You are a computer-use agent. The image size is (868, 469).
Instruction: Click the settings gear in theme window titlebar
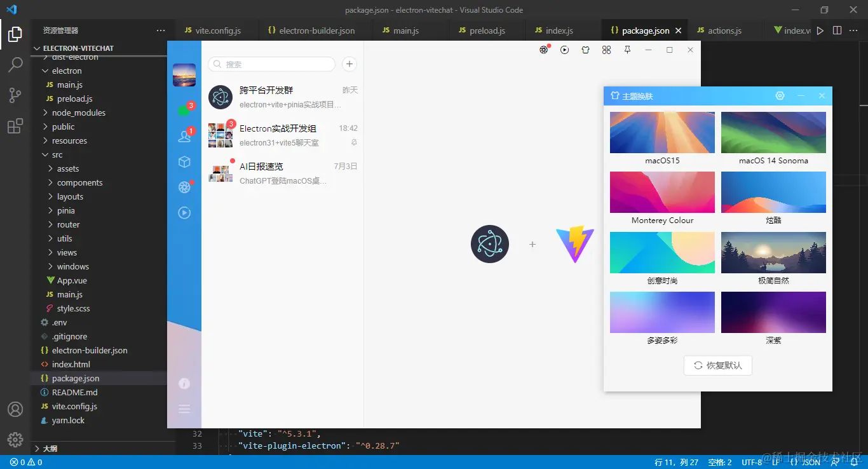(x=780, y=95)
